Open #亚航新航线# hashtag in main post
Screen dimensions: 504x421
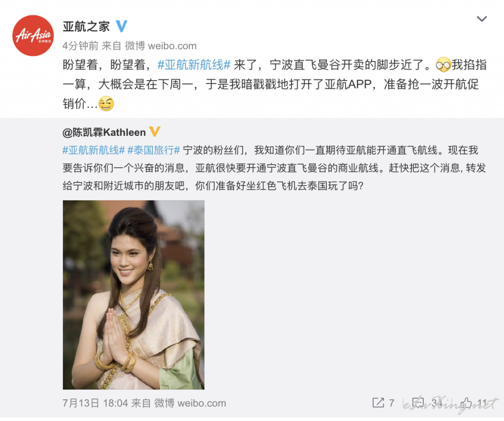(x=194, y=65)
